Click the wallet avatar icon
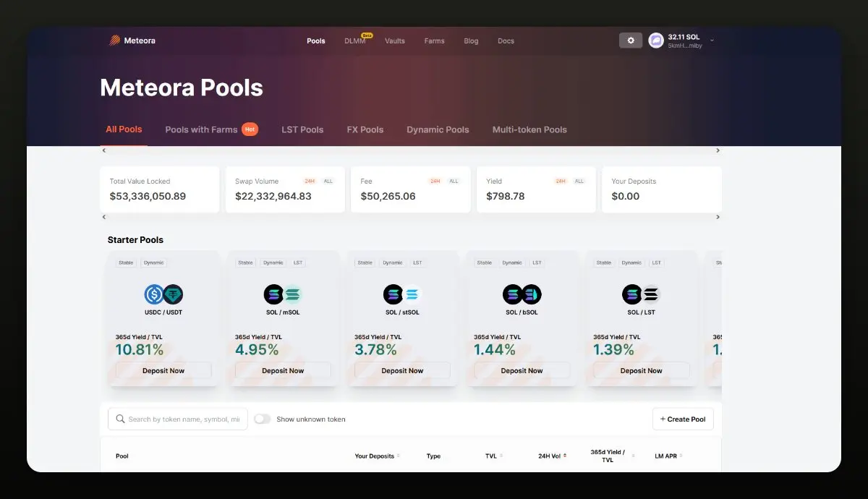The width and height of the screenshot is (868, 499). coord(656,40)
